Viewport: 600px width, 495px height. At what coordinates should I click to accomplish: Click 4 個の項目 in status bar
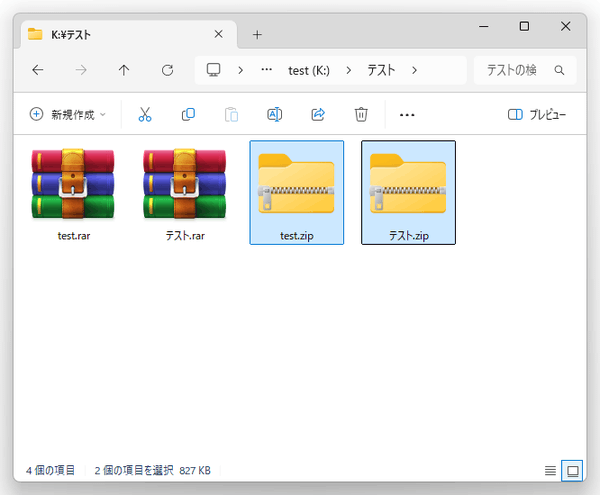pyautogui.click(x=50, y=470)
